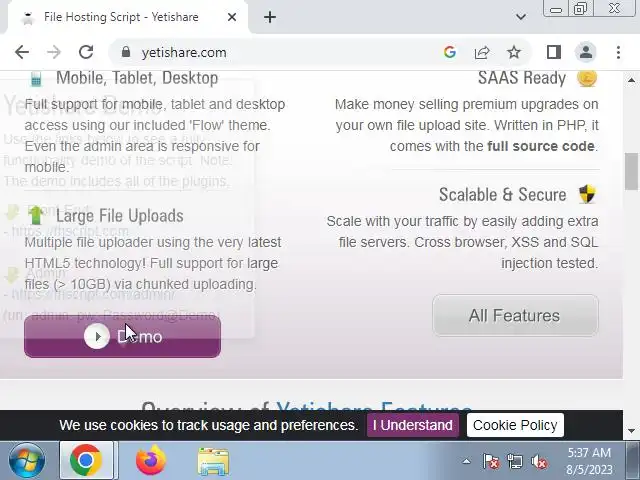
Task: Restore down the Chrome window
Action: pos(580,9)
